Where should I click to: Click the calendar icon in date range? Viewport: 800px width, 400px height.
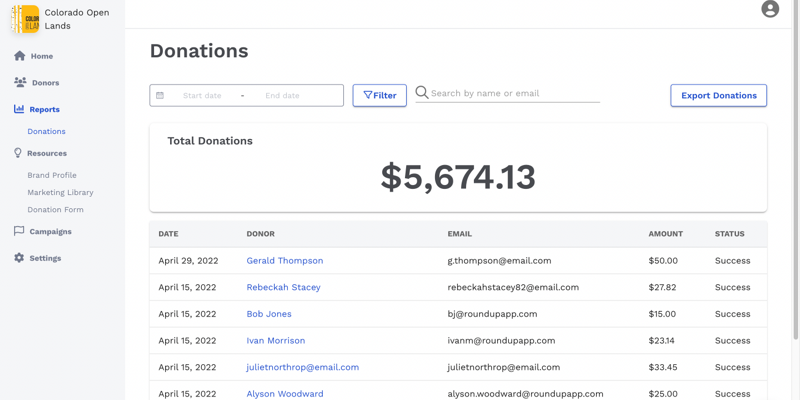pos(160,96)
